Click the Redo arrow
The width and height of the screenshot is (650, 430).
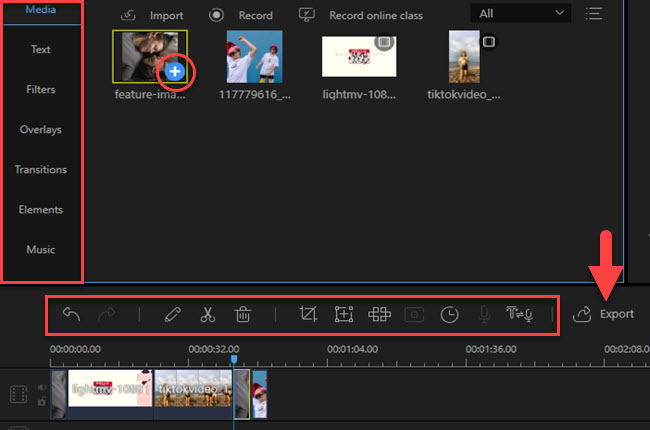coord(107,314)
